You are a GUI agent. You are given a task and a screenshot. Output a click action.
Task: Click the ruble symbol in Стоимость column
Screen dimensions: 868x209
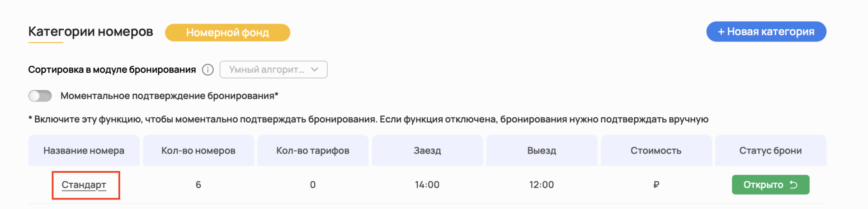click(656, 185)
